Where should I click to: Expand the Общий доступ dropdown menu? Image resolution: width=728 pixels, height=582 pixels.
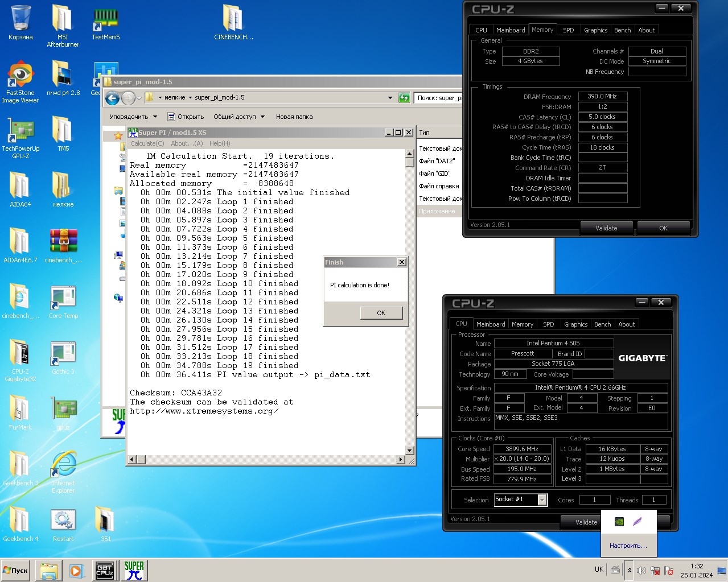tap(239, 117)
